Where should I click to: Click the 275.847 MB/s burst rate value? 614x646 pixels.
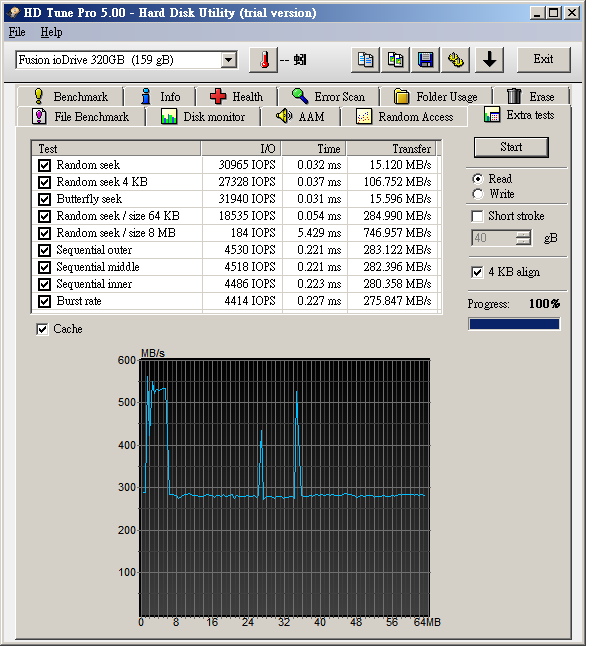pos(397,301)
